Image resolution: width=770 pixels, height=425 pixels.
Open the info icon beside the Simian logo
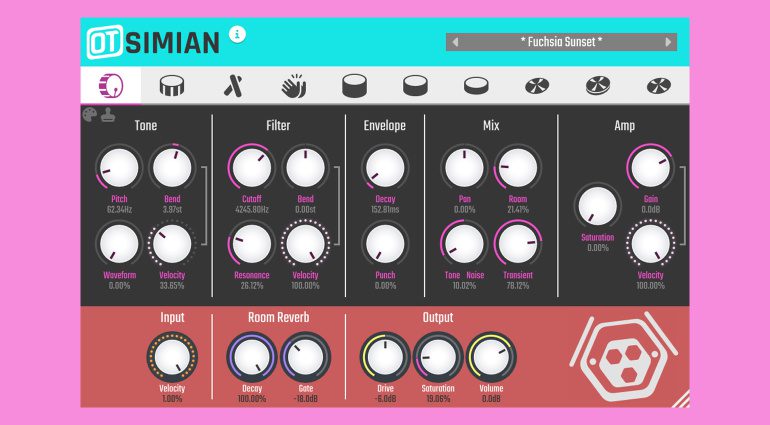(238, 34)
